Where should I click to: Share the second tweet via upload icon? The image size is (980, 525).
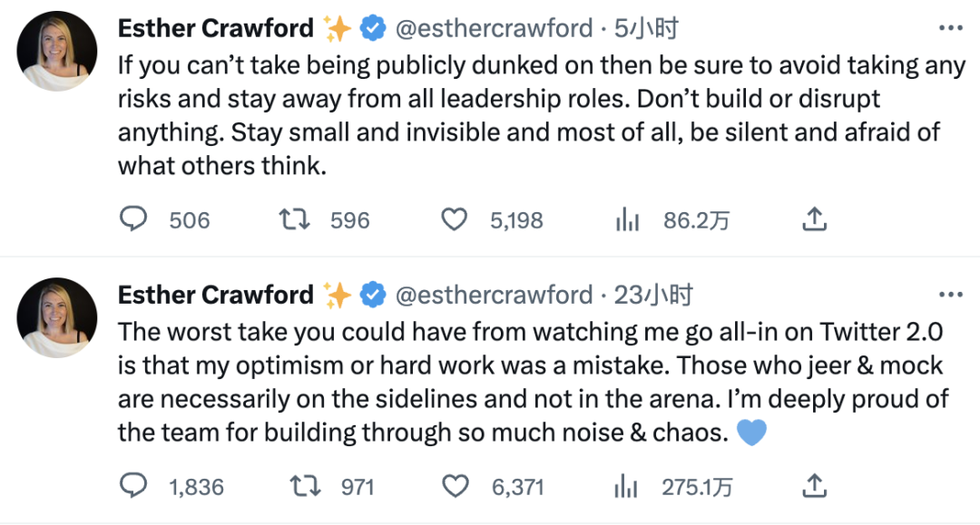point(814,486)
